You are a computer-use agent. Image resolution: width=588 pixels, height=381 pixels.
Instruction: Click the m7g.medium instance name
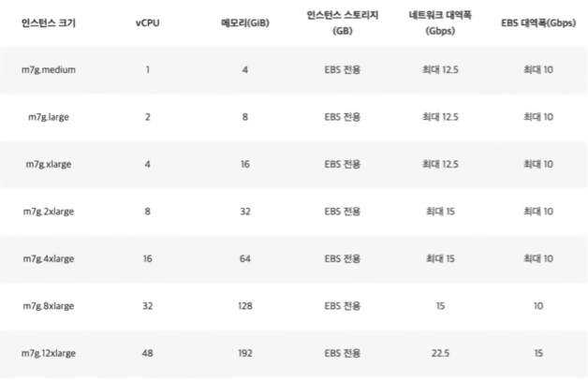click(49, 70)
